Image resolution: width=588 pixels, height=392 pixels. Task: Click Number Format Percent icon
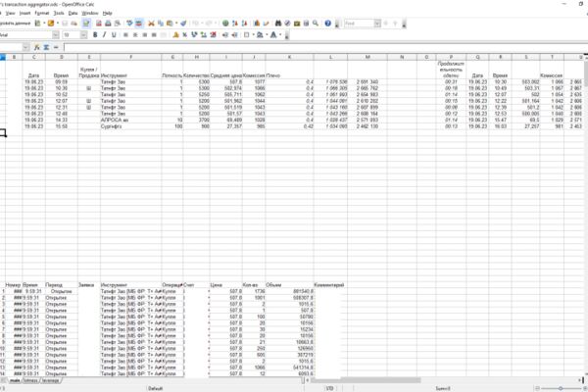point(185,35)
